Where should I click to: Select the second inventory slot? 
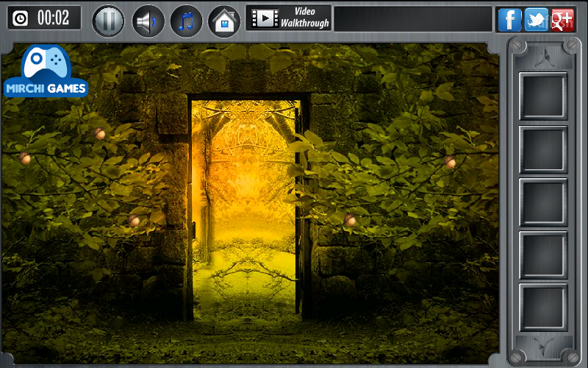point(543,149)
